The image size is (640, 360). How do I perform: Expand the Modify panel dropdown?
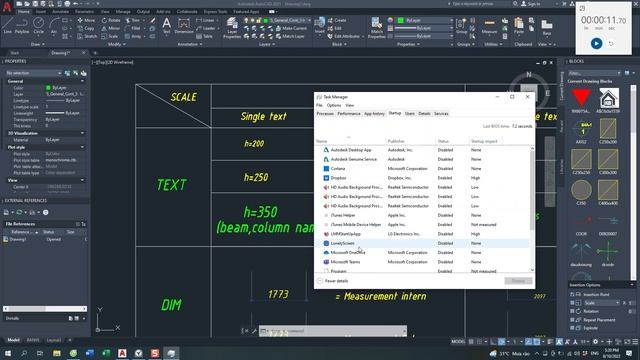point(116,44)
